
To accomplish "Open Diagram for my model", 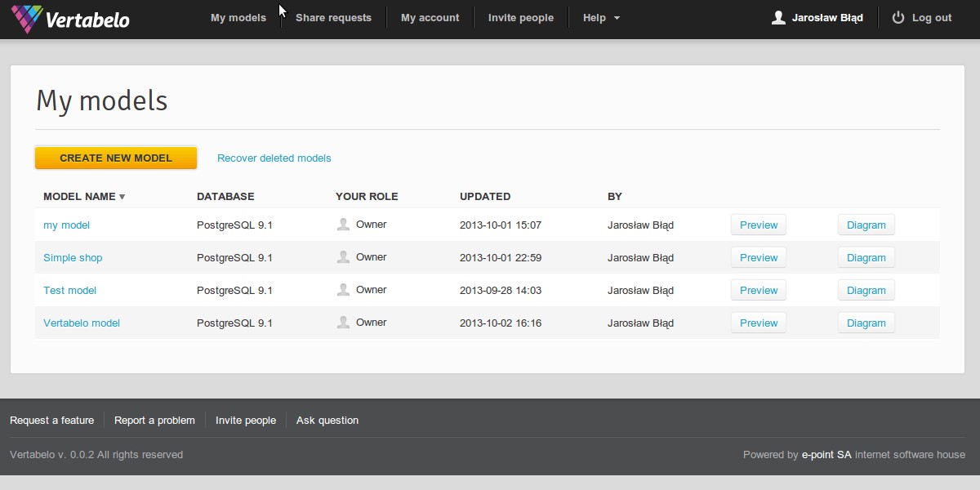I will [x=866, y=225].
